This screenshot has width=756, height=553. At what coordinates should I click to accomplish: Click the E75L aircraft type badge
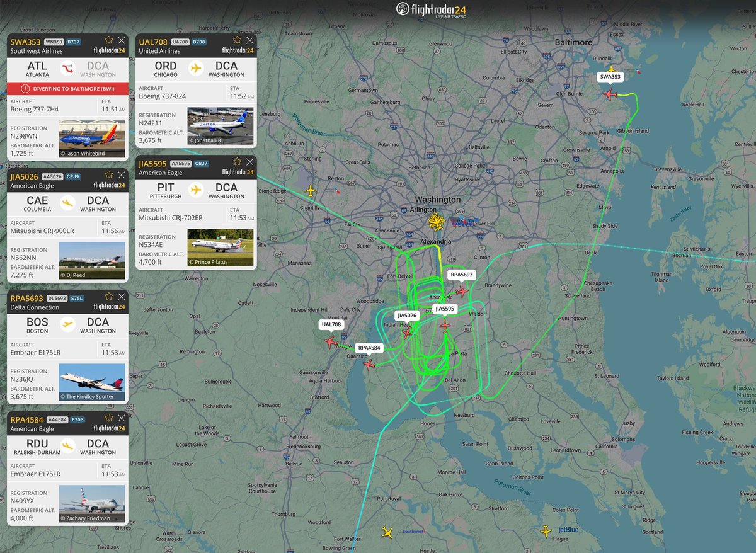(78, 299)
